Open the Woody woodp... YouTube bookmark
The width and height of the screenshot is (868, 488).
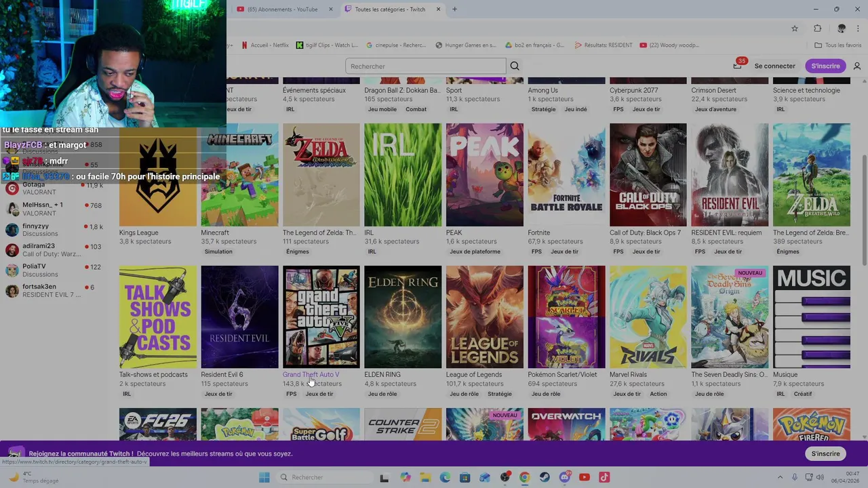pyautogui.click(x=669, y=45)
